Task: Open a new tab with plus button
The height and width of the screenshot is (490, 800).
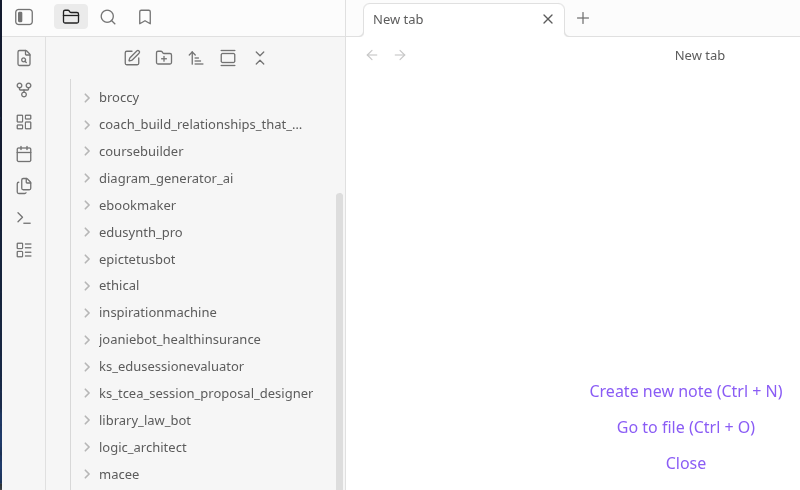Action: (x=583, y=18)
